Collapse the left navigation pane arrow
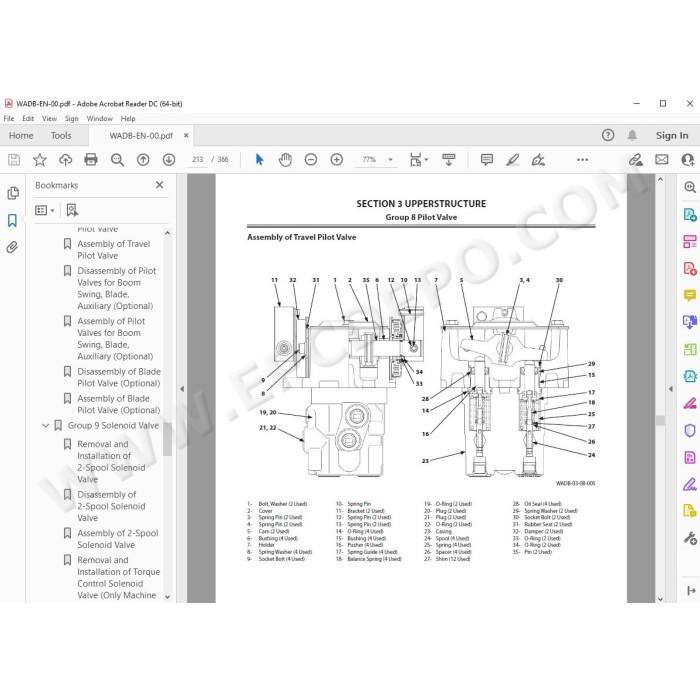 tap(182, 389)
